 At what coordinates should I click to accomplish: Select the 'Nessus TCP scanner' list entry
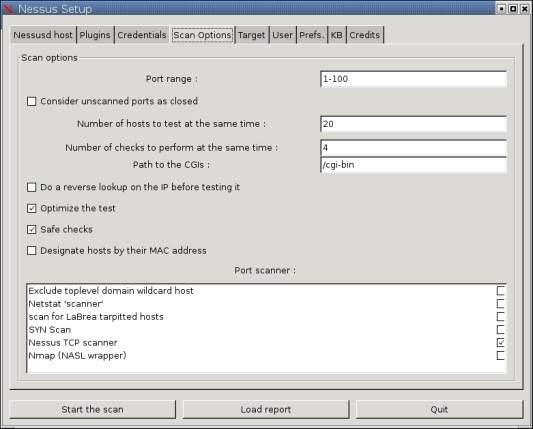pos(73,342)
